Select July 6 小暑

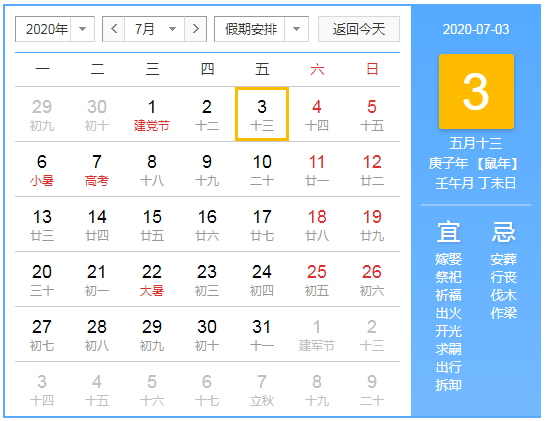pyautogui.click(x=42, y=170)
